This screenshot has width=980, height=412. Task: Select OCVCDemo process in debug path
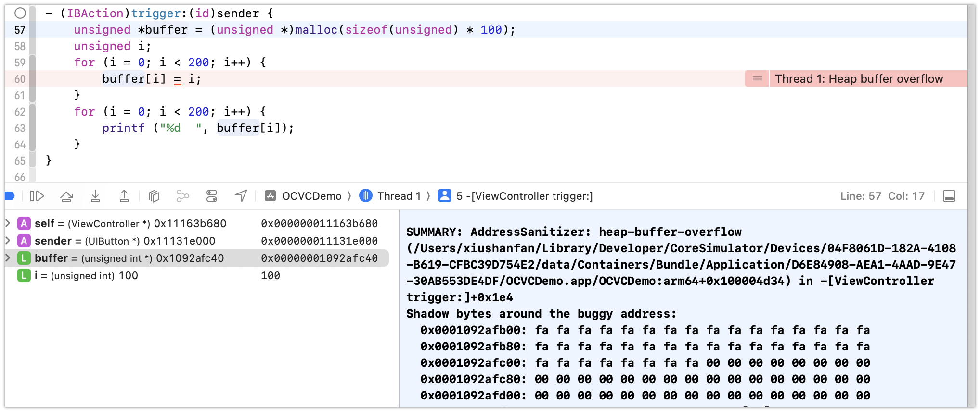304,196
